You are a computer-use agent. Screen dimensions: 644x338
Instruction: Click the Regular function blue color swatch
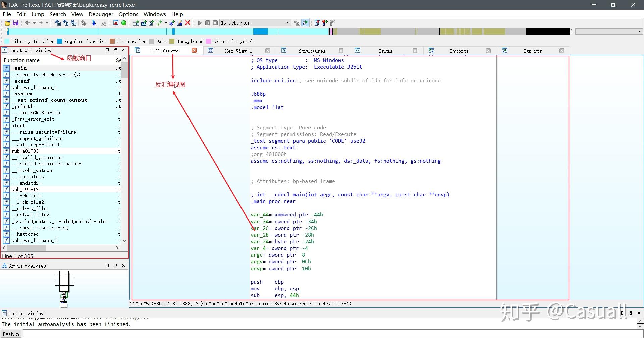[60, 41]
